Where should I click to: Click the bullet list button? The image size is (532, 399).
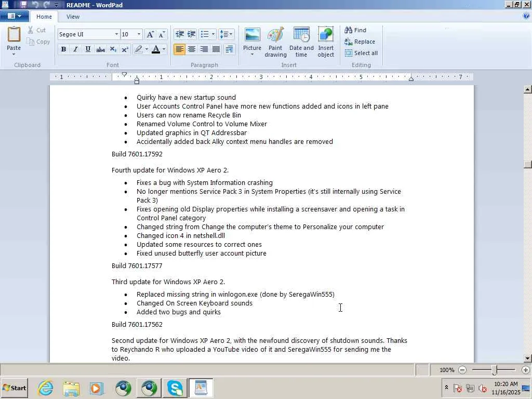(x=205, y=34)
